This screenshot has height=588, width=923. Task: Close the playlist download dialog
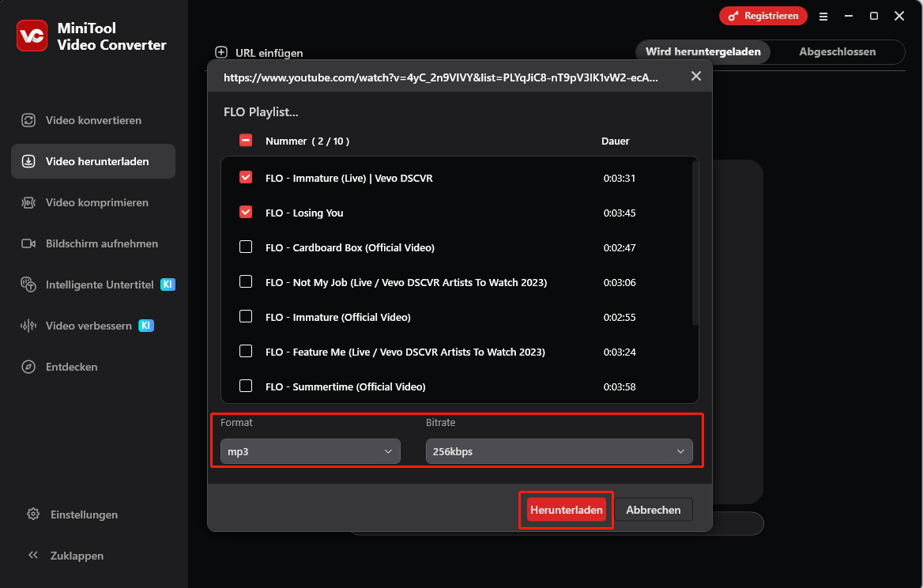tap(695, 76)
